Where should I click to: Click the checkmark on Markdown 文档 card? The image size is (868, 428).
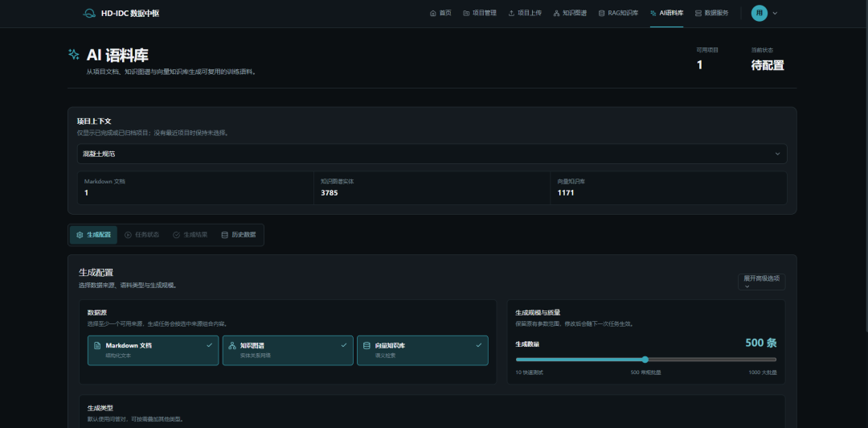pos(209,345)
